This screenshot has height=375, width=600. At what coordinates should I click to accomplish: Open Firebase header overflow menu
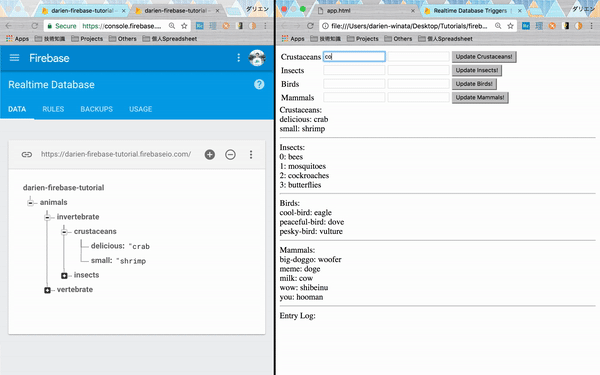[238, 58]
